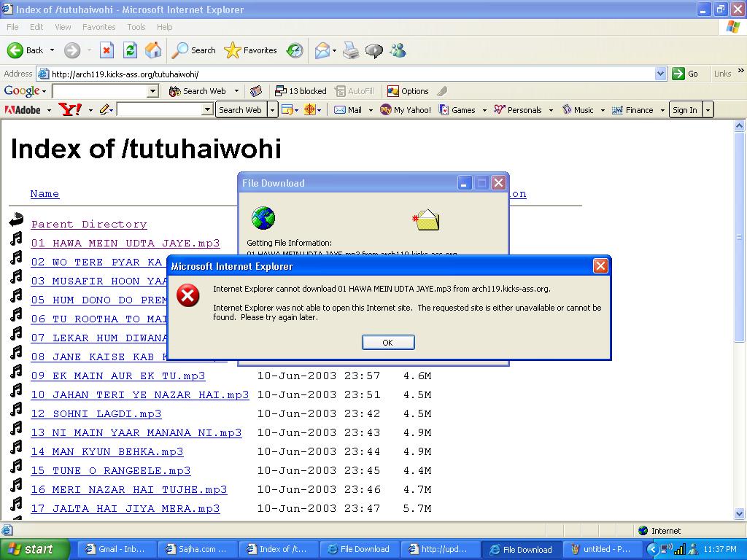The width and height of the screenshot is (747, 560).
Task: Open the Google search box dropdown arrow
Action: [152, 91]
